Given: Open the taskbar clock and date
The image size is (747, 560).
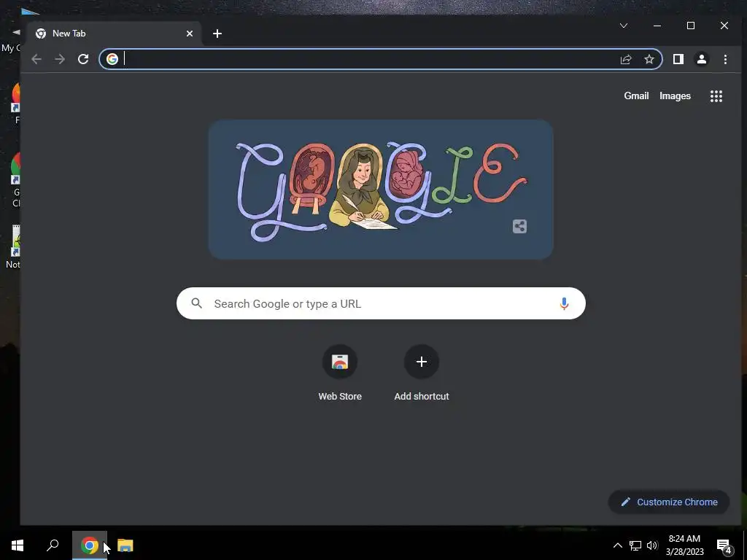Looking at the screenshot, I should pos(684,545).
